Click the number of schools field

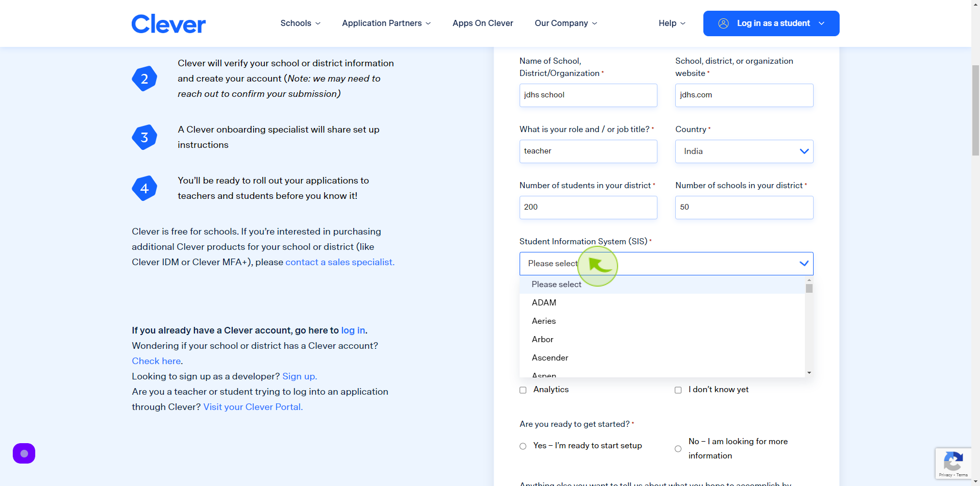click(x=744, y=208)
